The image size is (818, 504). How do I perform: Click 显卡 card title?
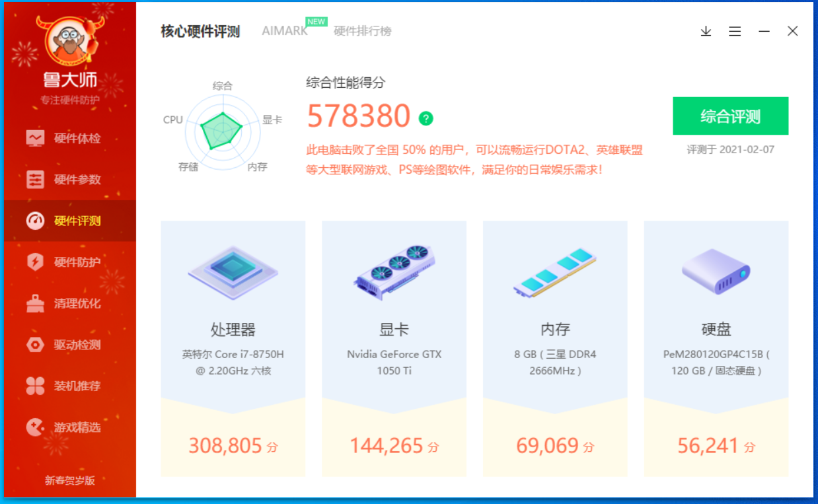click(x=394, y=329)
